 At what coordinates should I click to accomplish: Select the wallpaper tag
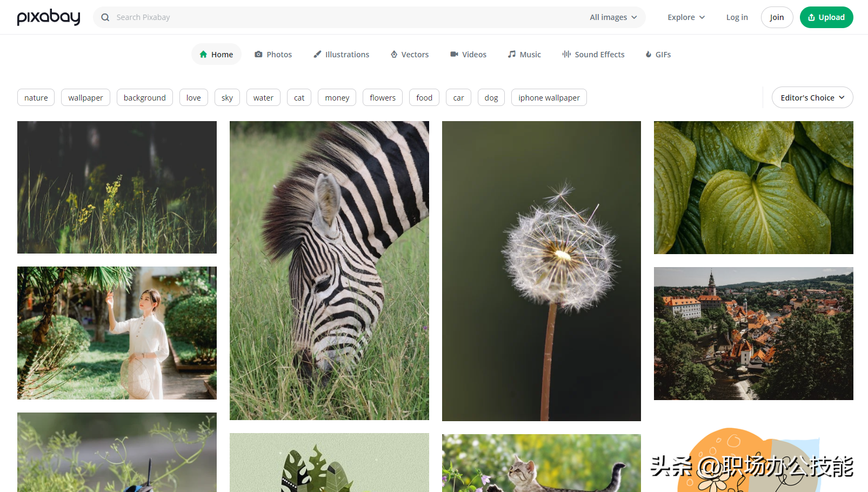85,97
